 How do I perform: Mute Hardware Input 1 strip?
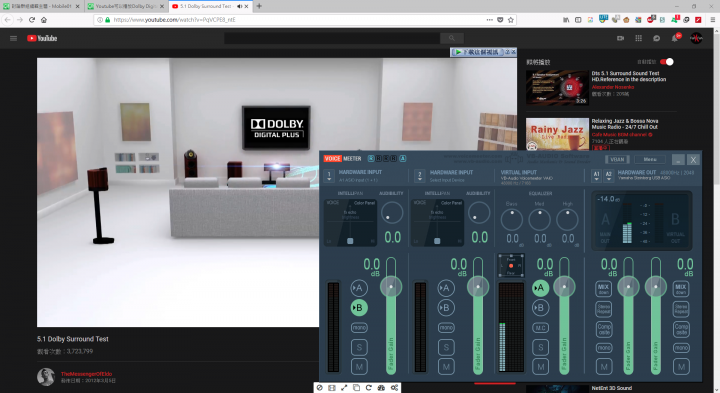pyautogui.click(x=359, y=367)
